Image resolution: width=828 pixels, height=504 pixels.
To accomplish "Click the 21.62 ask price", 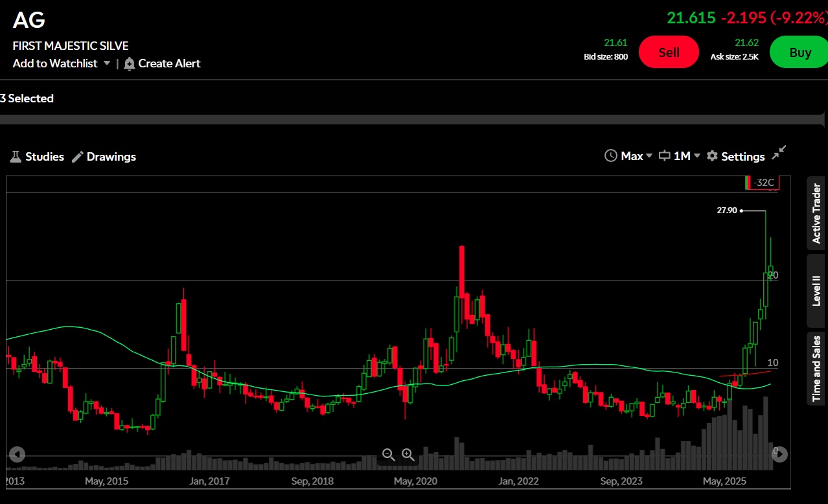I will pyautogui.click(x=746, y=43).
